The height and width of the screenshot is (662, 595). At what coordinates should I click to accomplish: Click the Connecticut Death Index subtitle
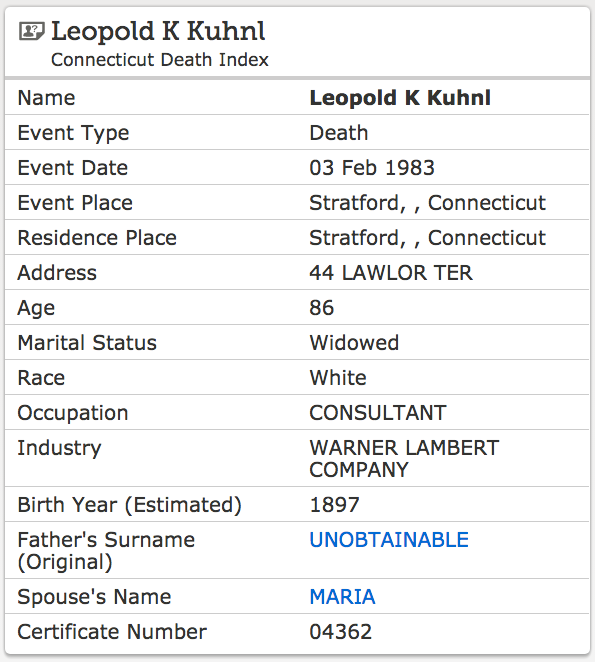click(160, 60)
